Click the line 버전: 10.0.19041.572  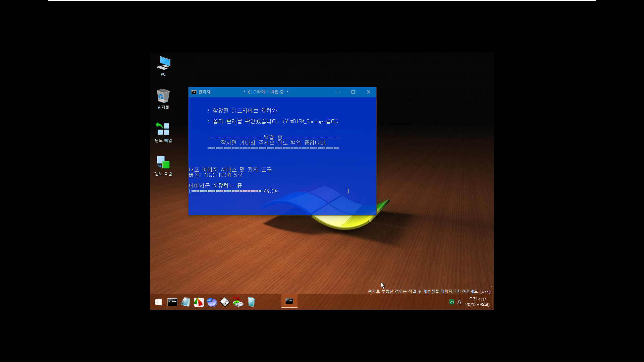click(x=215, y=175)
